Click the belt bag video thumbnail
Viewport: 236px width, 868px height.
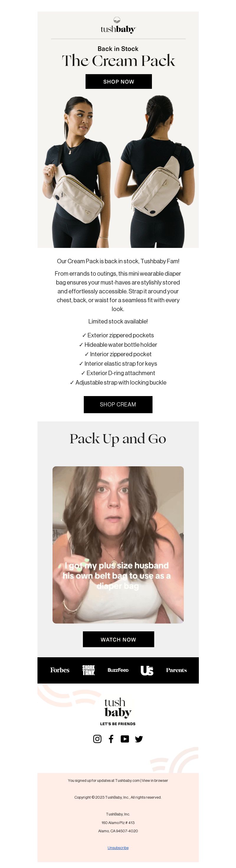point(118,545)
